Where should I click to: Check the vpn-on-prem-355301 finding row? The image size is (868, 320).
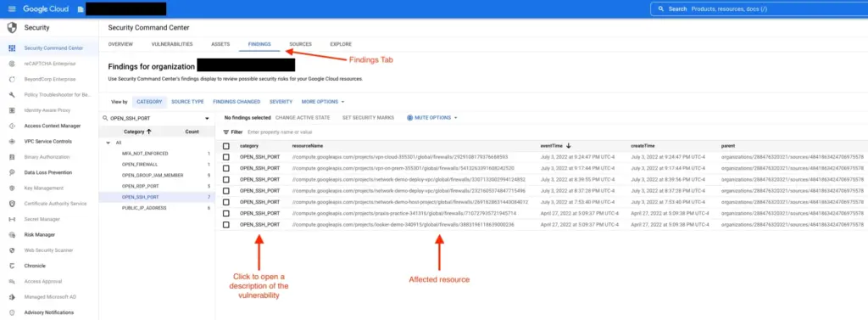(x=225, y=168)
